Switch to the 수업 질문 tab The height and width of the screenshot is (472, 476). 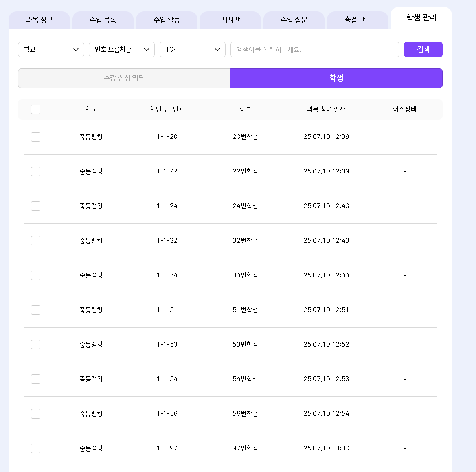[x=294, y=20]
